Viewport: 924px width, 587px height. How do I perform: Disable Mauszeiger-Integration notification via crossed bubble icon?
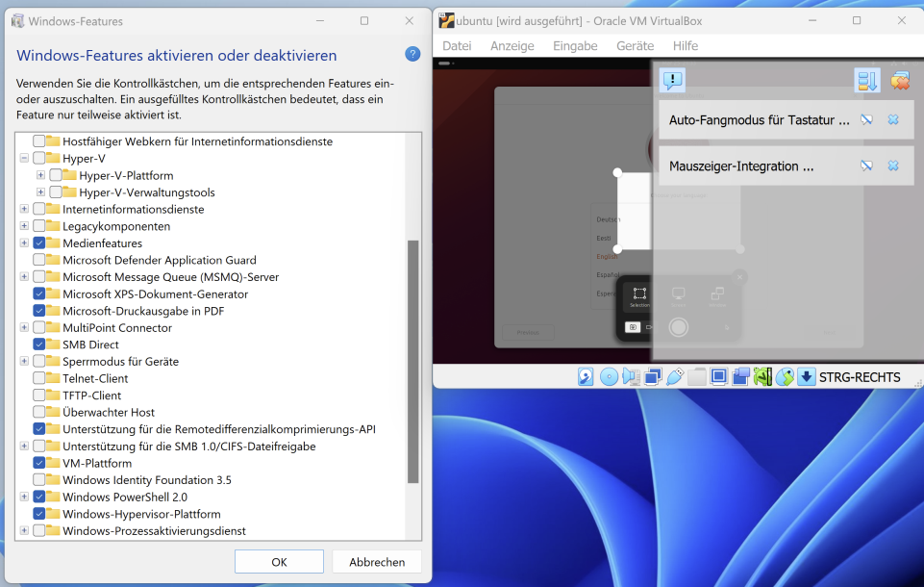click(866, 166)
